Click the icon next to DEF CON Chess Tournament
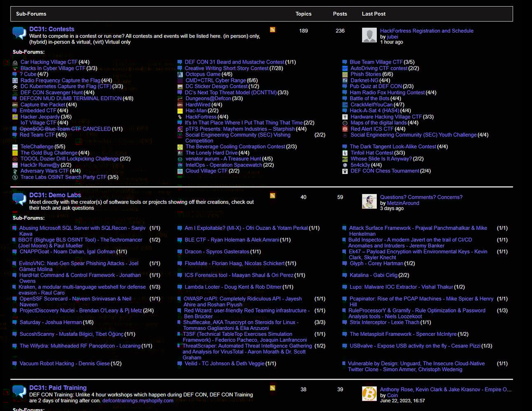This screenshot has width=532, height=411. (345, 171)
